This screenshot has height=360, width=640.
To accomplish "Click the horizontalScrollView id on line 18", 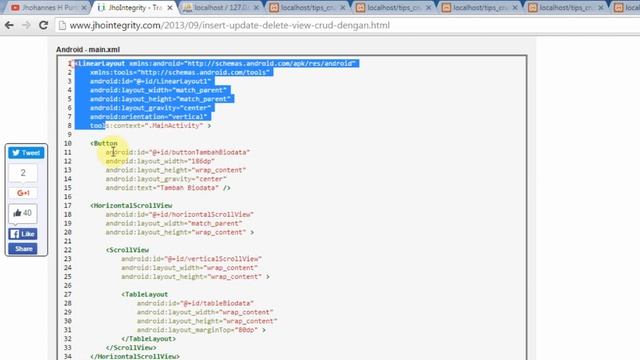I will (x=180, y=214).
